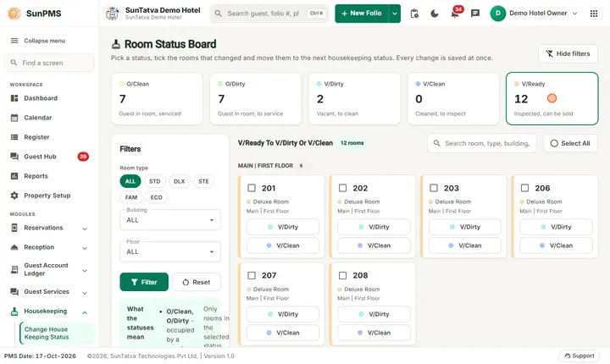Click the green Filter button

tap(144, 282)
